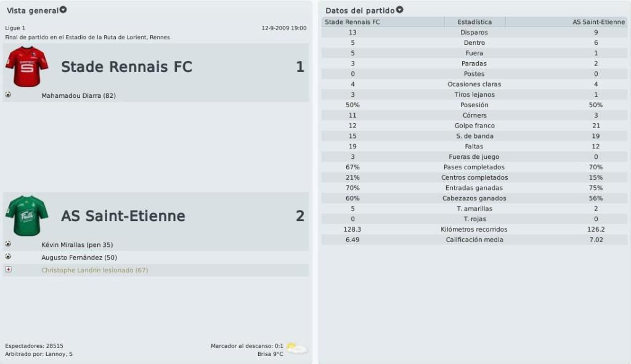Click goal ball icon beside Mahamadou Diarra
Viewport: 631px width, 364px height.
click(8, 95)
